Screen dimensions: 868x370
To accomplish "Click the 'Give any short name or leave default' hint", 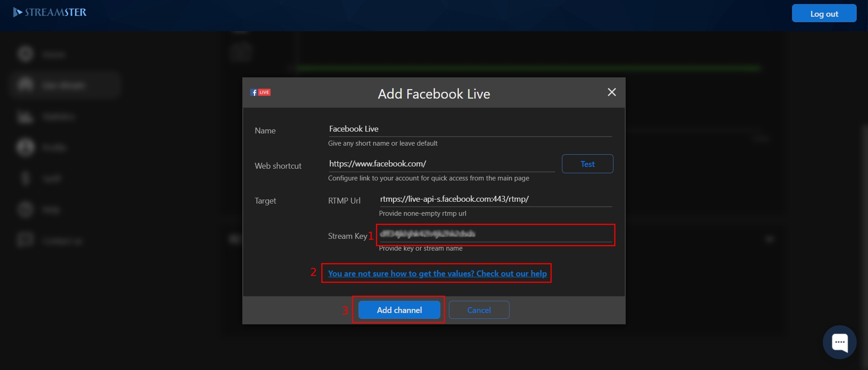I will [383, 143].
